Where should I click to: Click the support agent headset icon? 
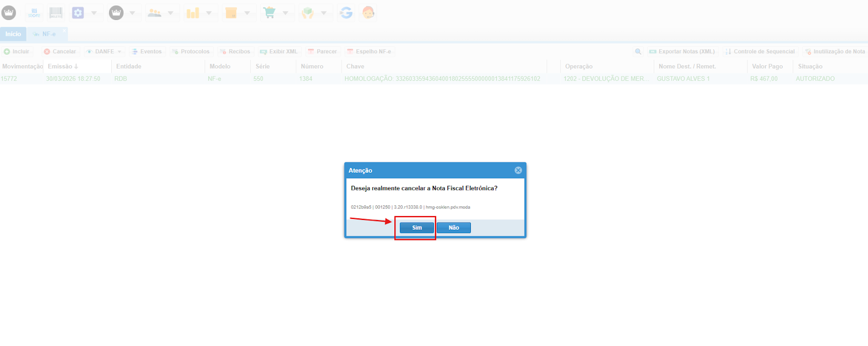pos(368,12)
